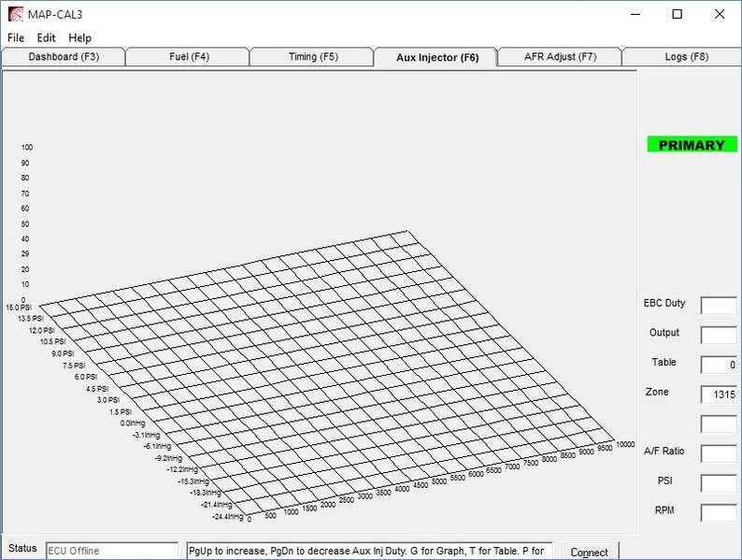The image size is (742, 560).
Task: Click the EBC Duty value field
Action: [719, 306]
